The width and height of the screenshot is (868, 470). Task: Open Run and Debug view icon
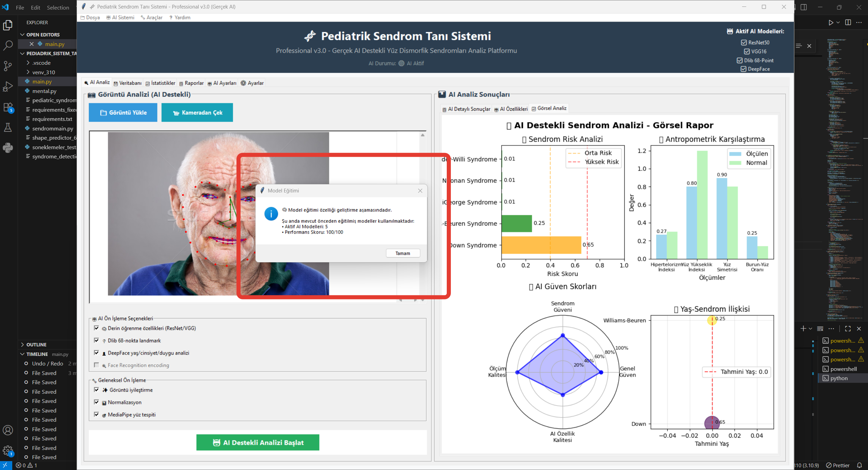pos(7,87)
